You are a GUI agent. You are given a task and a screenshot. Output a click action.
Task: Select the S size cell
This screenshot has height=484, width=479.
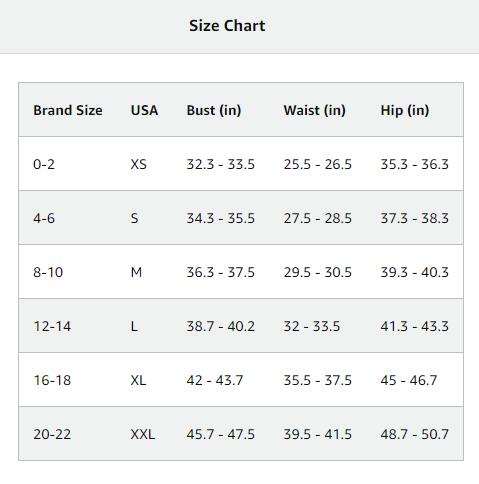point(134,218)
